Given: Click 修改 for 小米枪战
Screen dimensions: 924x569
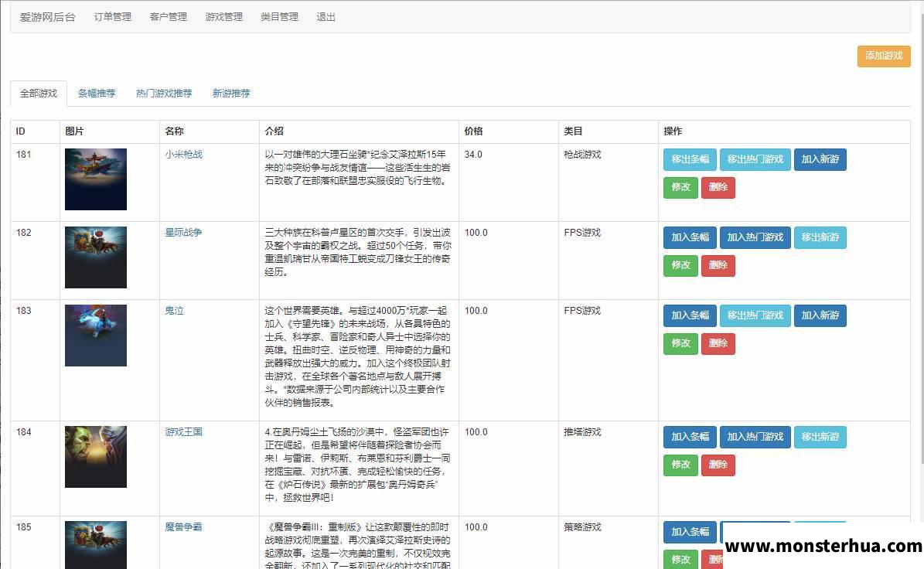Looking at the screenshot, I should 680,187.
